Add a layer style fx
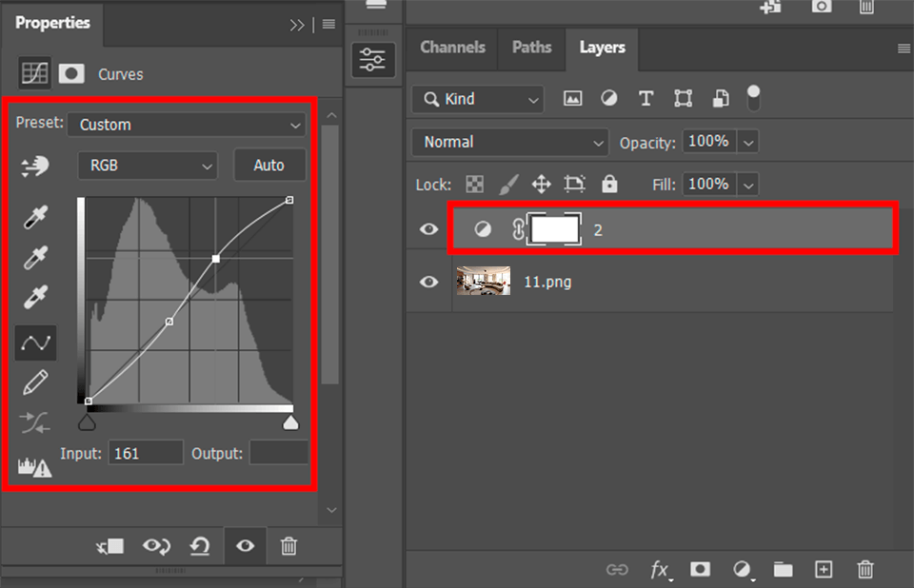This screenshot has width=914, height=588. 661,569
